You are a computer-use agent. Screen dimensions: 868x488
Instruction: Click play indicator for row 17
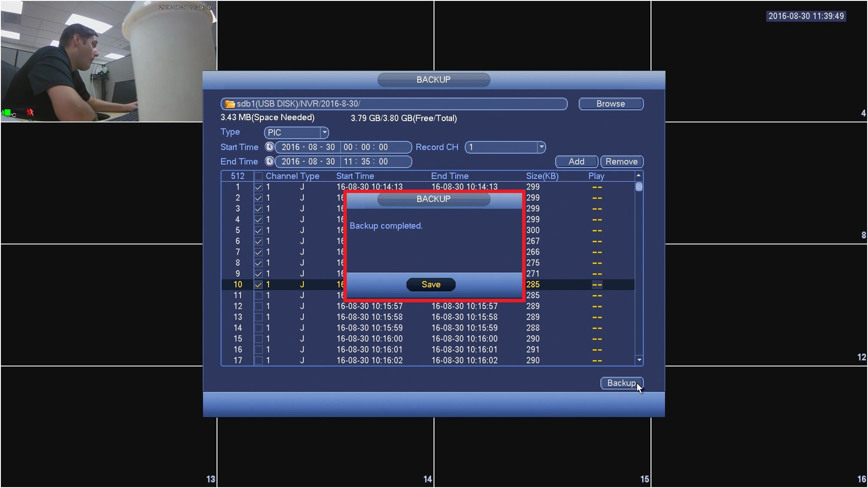coord(597,360)
